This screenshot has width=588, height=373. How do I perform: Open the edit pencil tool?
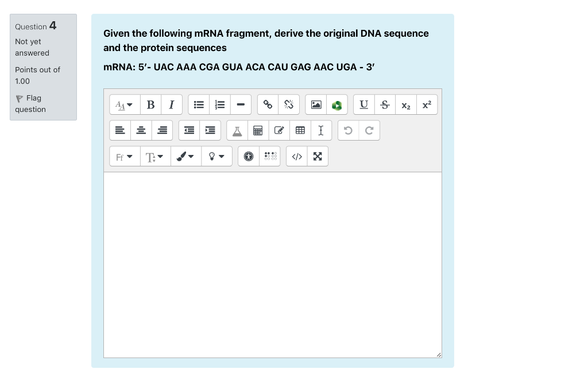279,130
